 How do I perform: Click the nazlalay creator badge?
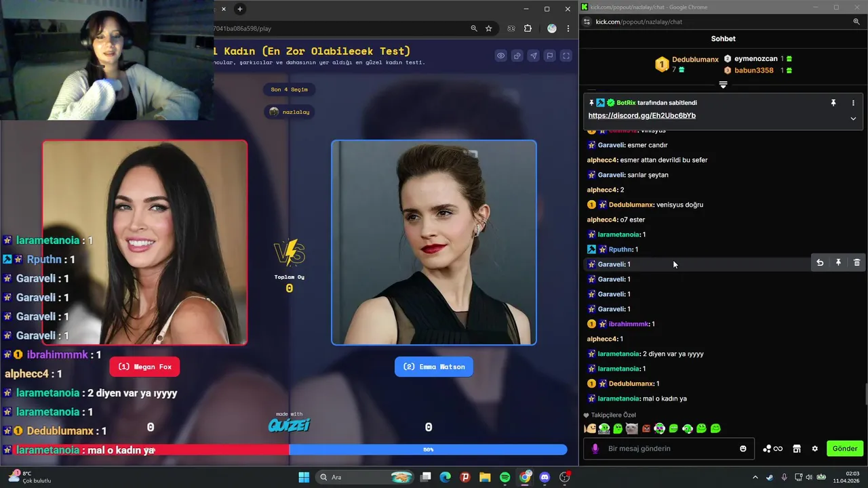pyautogui.click(x=290, y=112)
